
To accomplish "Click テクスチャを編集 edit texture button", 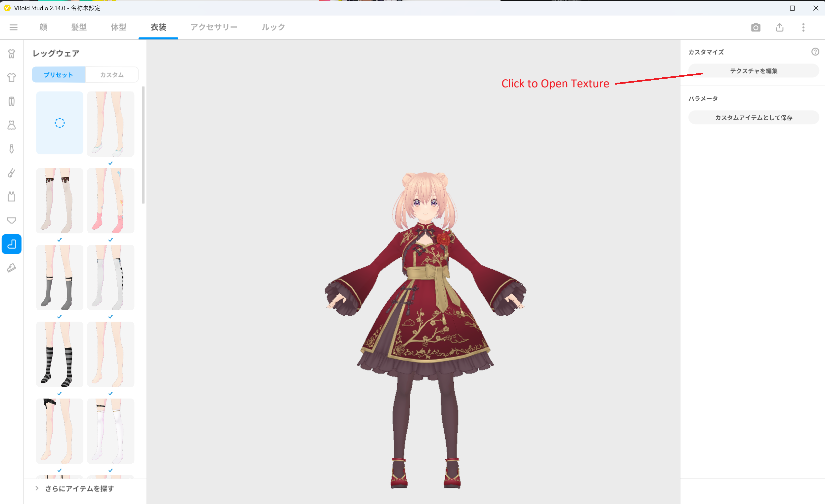I will pos(753,71).
